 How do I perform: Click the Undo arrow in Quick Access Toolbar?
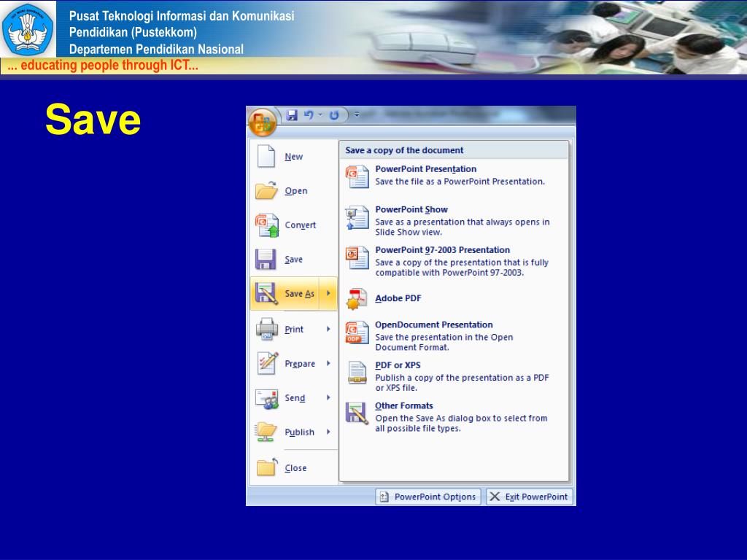coord(309,114)
